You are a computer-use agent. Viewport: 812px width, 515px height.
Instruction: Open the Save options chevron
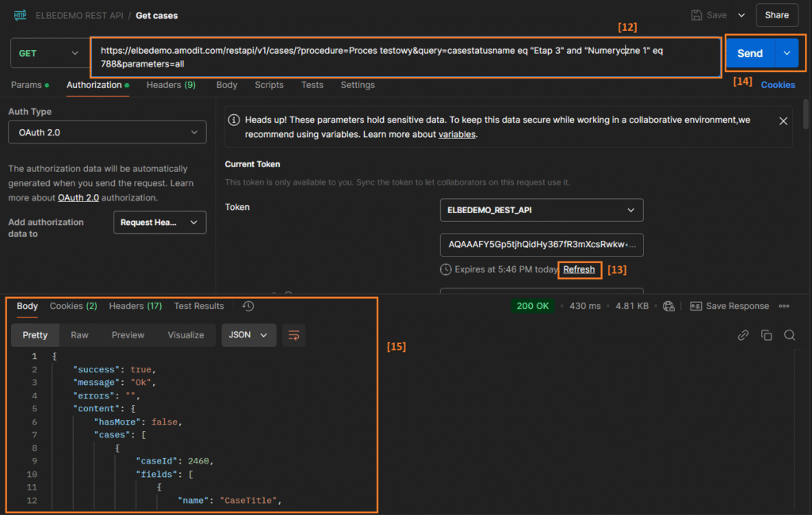[741, 15]
